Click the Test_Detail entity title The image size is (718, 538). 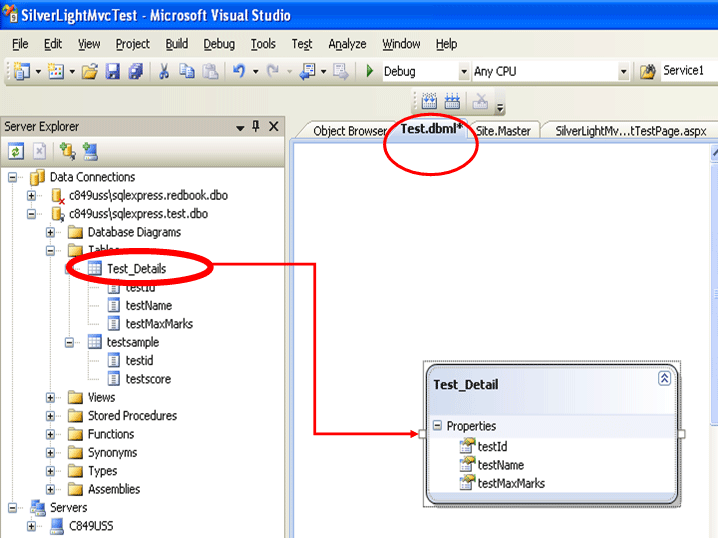click(466, 385)
